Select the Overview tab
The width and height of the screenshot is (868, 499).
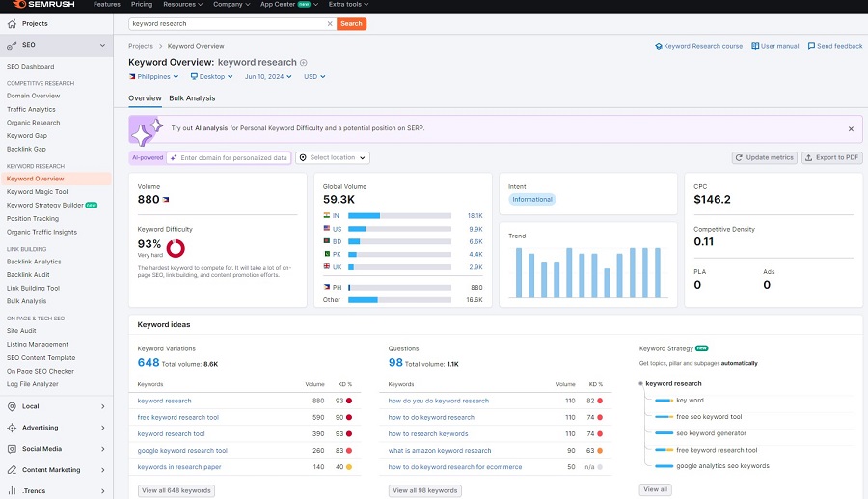[145, 98]
